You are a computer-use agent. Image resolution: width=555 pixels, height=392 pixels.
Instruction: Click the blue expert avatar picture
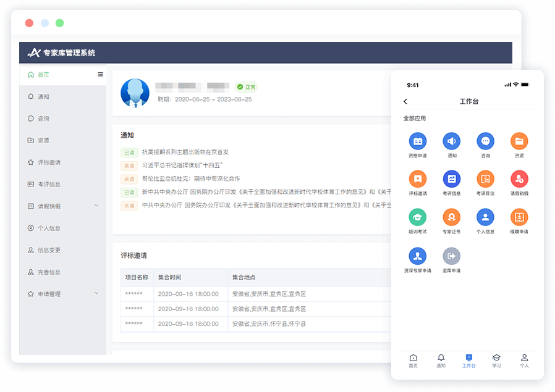click(135, 93)
